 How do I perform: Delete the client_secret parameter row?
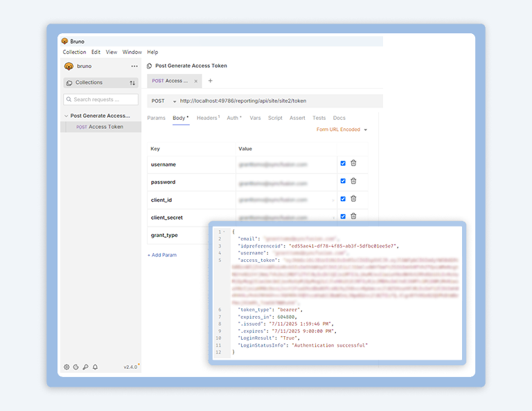tap(353, 216)
